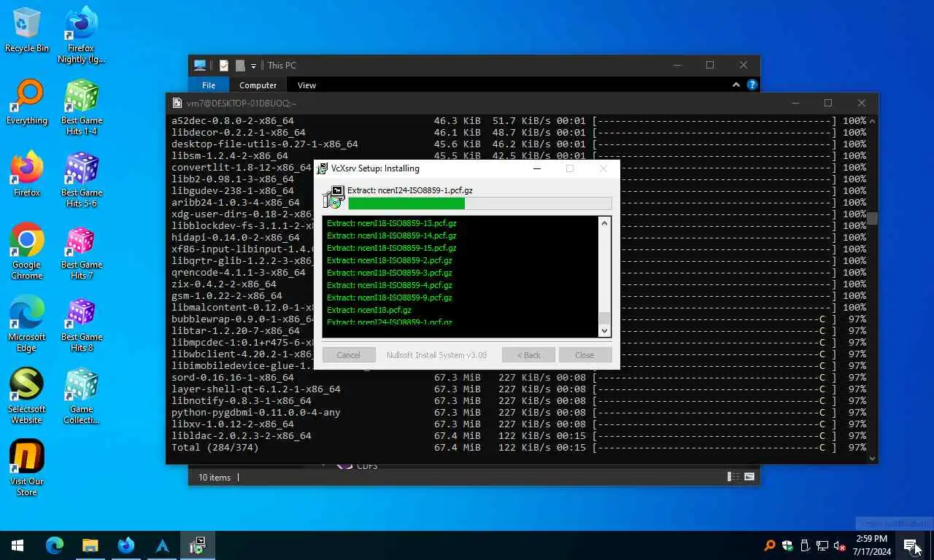Open the Windows Start menu
Image resolution: width=934 pixels, height=560 pixels.
(x=18, y=545)
